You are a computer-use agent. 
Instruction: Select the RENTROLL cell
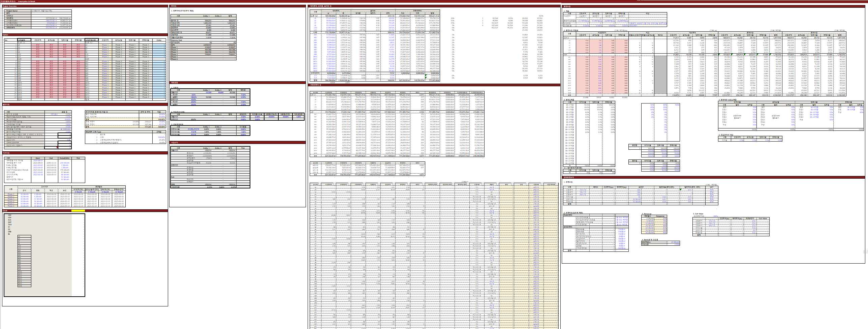point(646,242)
